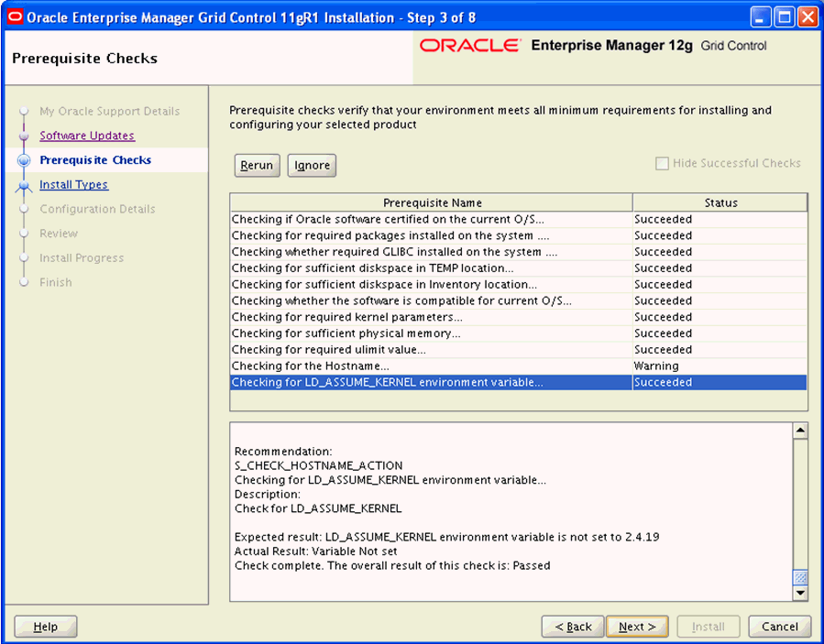Viewport: 824px width, 644px height.
Task: Toggle the Hide Successful Checks checkbox
Action: 662,163
